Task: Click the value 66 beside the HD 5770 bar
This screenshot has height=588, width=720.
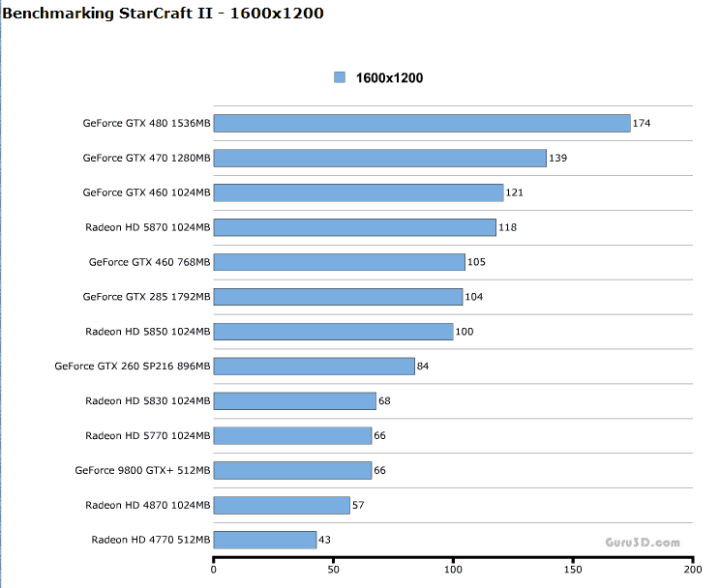Action: [x=379, y=435]
